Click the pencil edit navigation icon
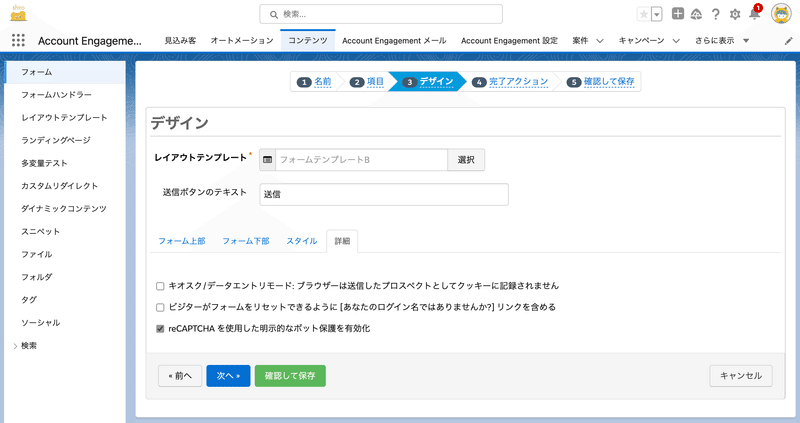 pyautogui.click(x=788, y=41)
